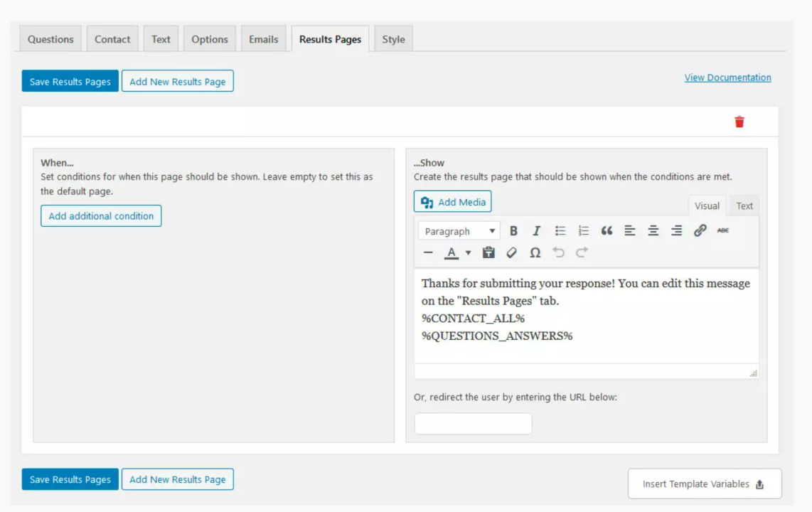The width and height of the screenshot is (812, 512).
Task: Save the Results Pages
Action: click(69, 80)
